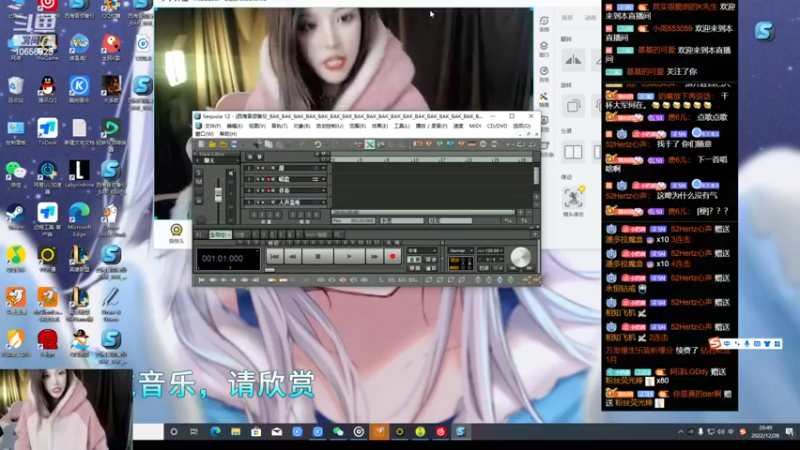Click the horizontal timeline scrollbar under arrangement
The width and height of the screenshot is (800, 450).
[423, 212]
